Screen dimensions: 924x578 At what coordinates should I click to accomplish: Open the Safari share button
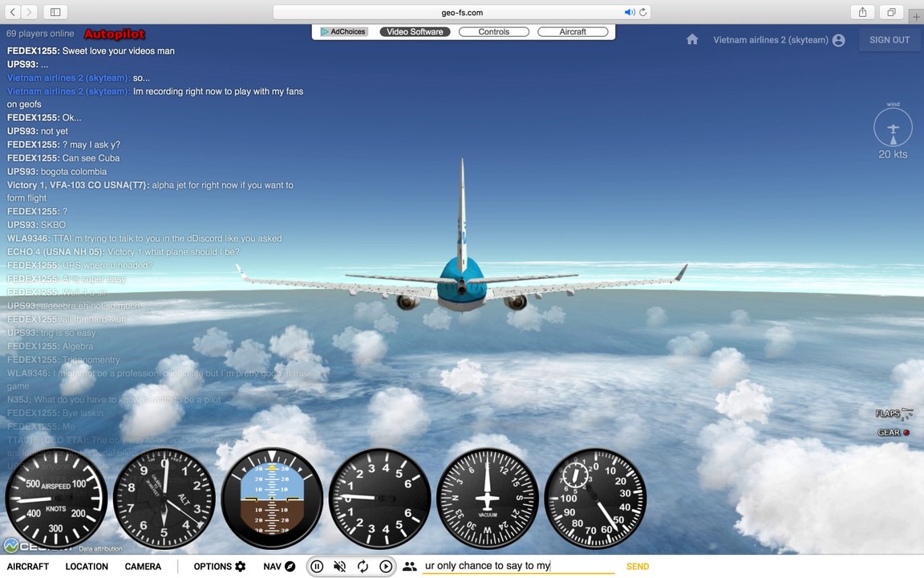pyautogui.click(x=863, y=12)
